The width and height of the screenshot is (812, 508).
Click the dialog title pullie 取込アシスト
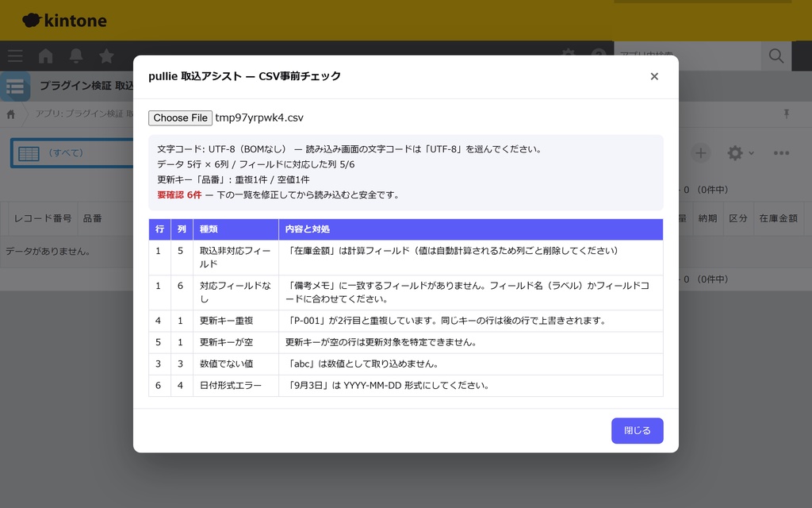pos(244,76)
